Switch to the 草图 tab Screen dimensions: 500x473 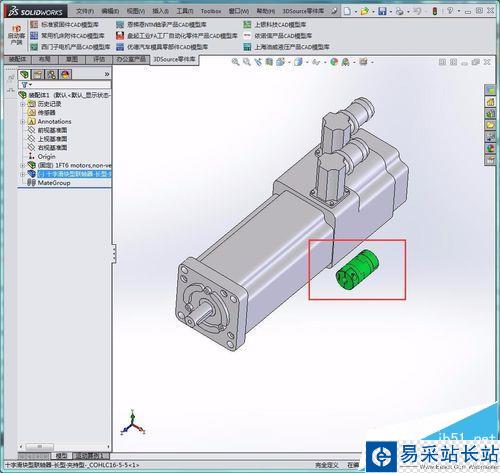pyautogui.click(x=72, y=59)
